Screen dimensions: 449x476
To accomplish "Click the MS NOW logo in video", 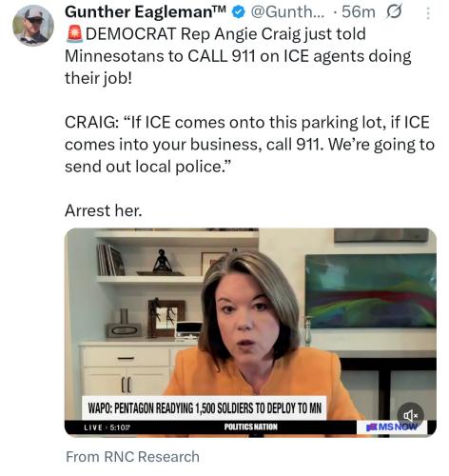I will 392,426.
